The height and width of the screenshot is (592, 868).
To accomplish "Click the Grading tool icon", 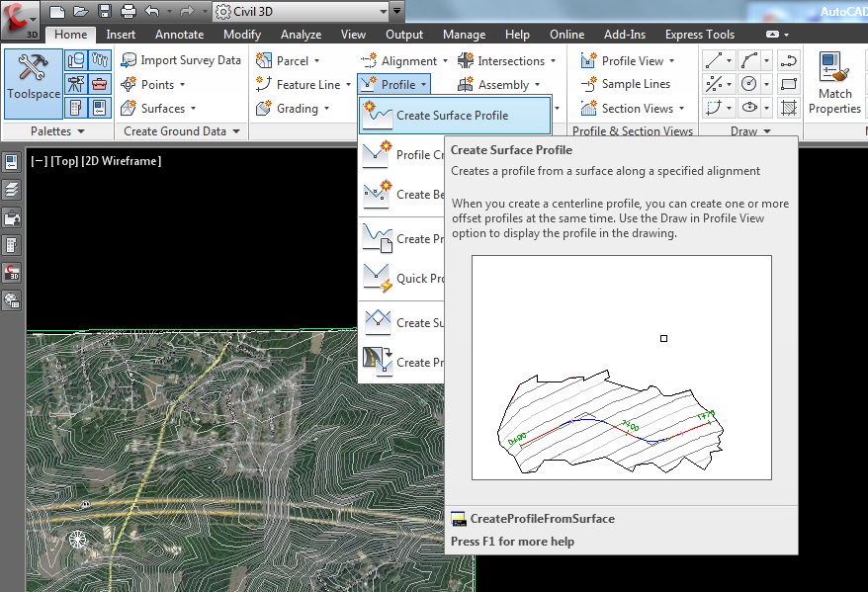I will point(263,108).
